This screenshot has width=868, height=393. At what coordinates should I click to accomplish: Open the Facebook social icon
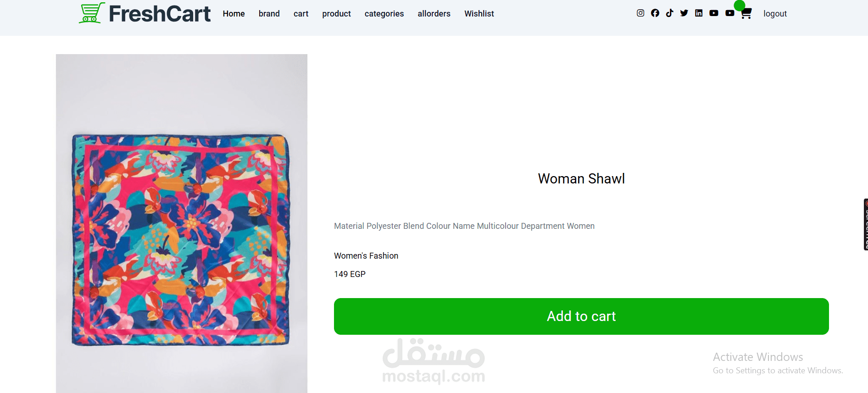655,13
